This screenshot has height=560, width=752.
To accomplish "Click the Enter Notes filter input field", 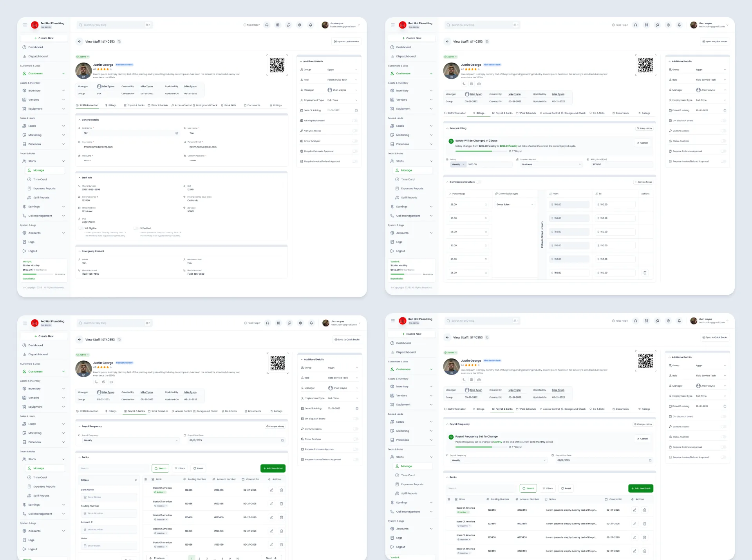I will [109, 546].
